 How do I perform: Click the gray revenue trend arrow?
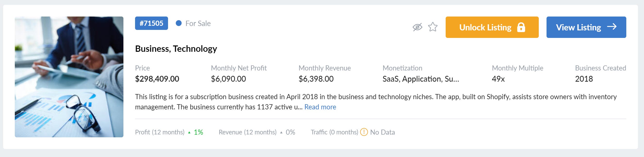pyautogui.click(x=281, y=132)
